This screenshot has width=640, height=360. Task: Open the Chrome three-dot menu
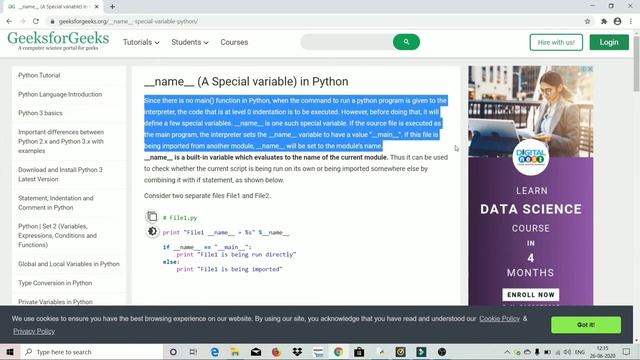[631, 21]
